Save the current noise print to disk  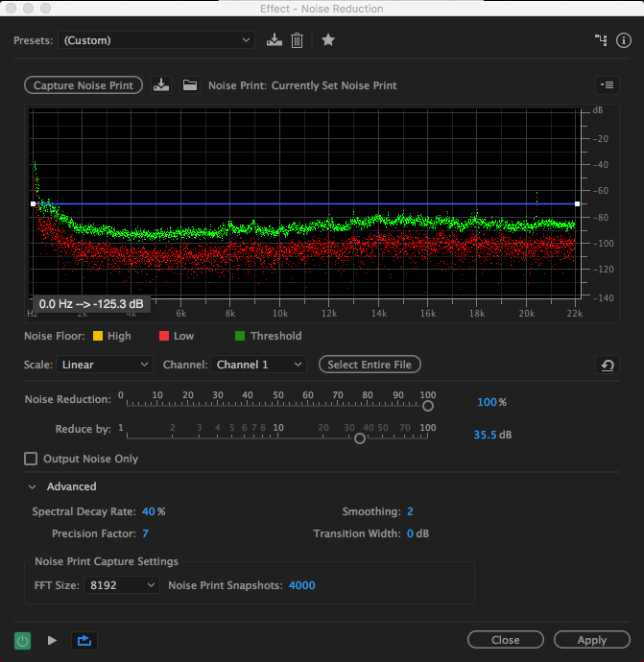tap(161, 85)
